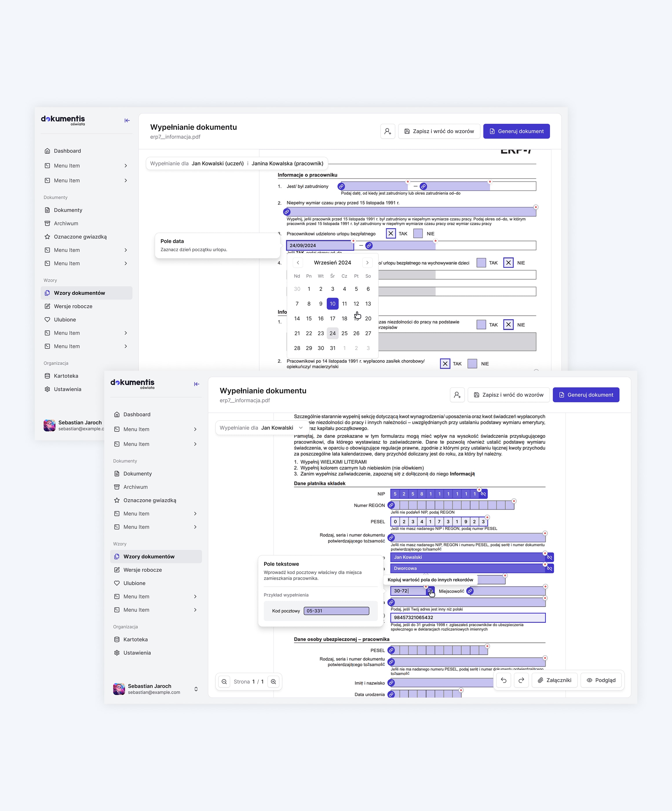Open Załączniki attachments
672x811 pixels.
555,680
